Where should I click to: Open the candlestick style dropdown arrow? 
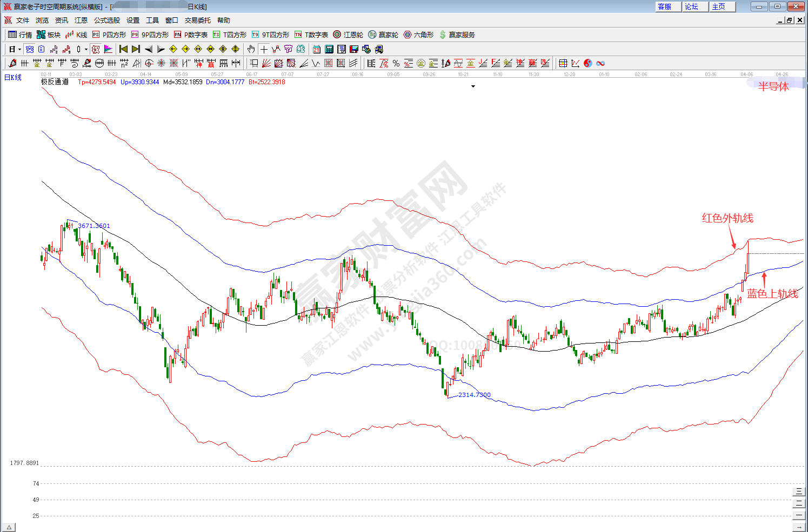click(x=86, y=49)
